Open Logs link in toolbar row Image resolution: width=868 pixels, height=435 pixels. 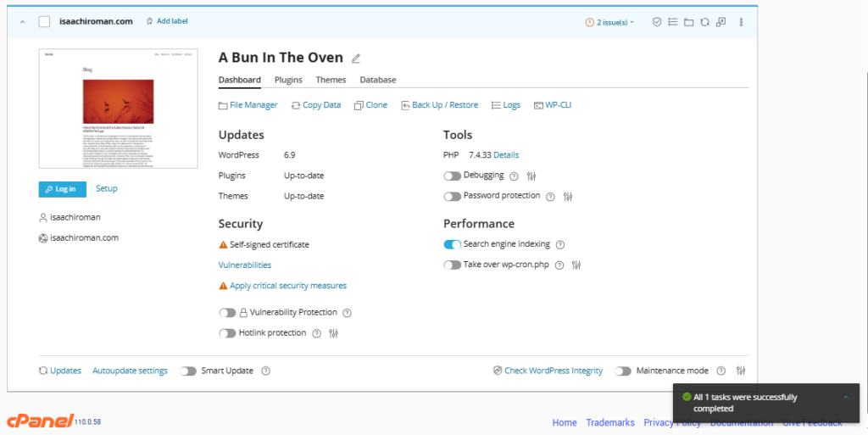point(506,105)
